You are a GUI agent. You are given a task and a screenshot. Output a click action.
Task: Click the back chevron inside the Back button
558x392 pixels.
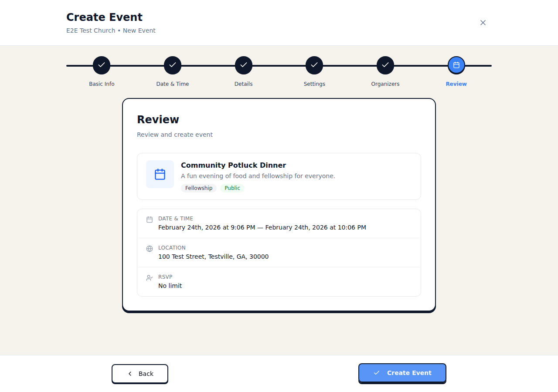(x=129, y=373)
